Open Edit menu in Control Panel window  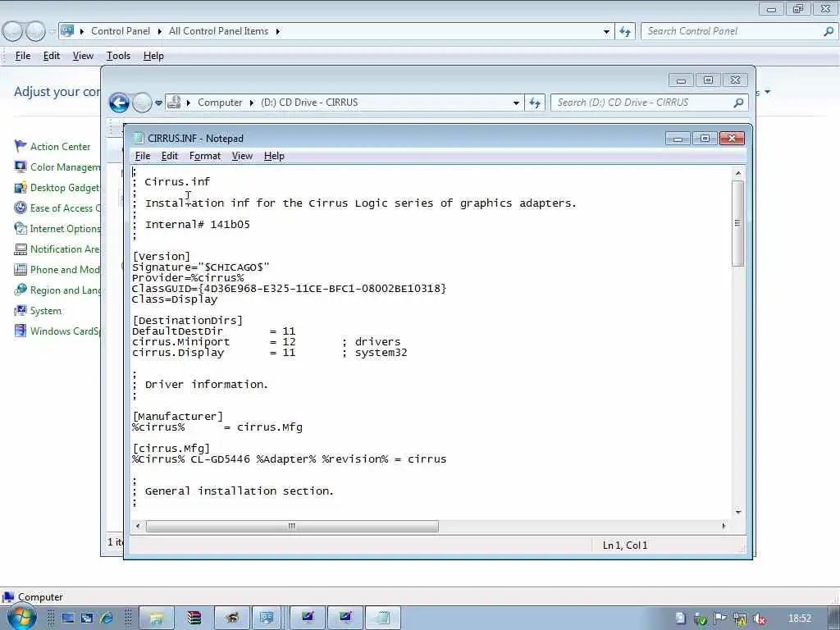[x=52, y=56]
